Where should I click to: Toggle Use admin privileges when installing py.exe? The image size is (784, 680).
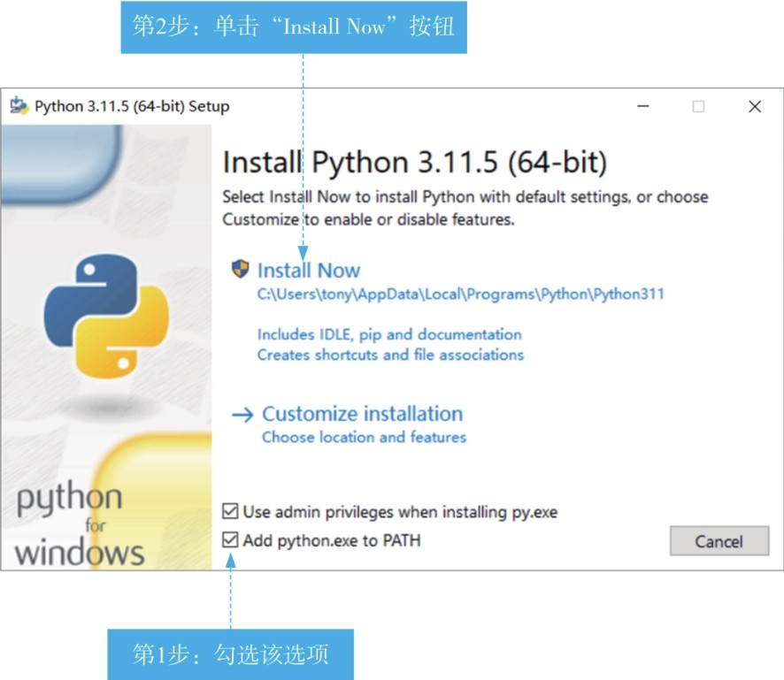coord(230,512)
